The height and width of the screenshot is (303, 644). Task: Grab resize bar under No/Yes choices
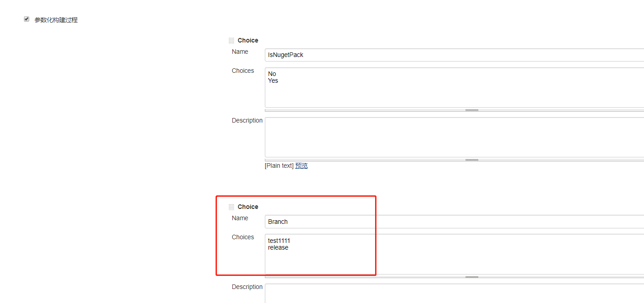point(454,110)
